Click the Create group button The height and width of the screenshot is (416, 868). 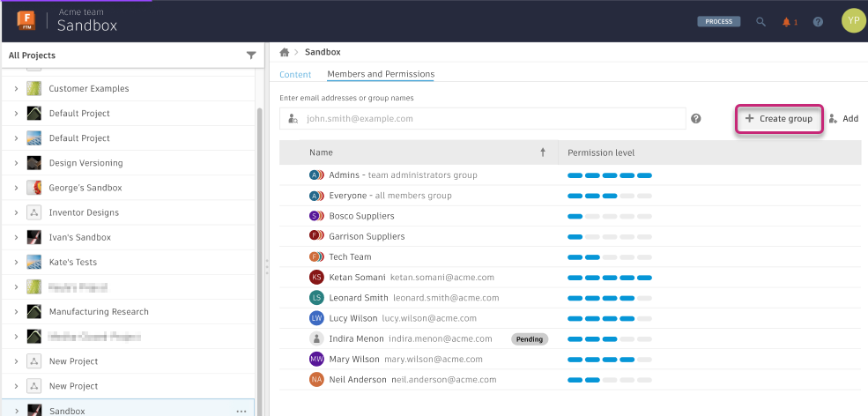coord(779,118)
